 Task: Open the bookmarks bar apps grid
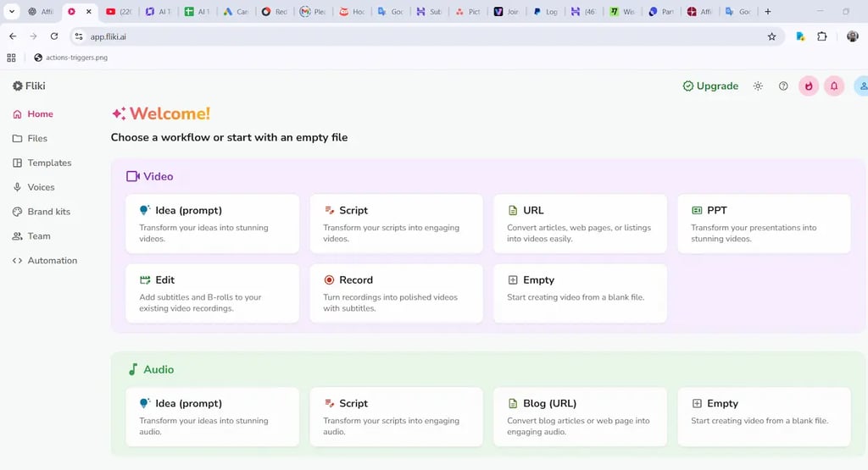click(x=11, y=58)
